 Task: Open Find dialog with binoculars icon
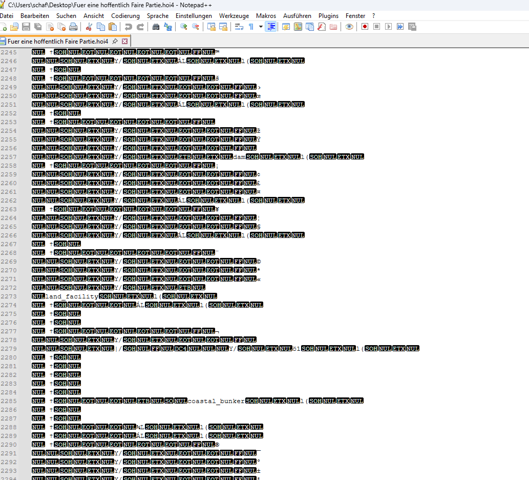(x=156, y=27)
